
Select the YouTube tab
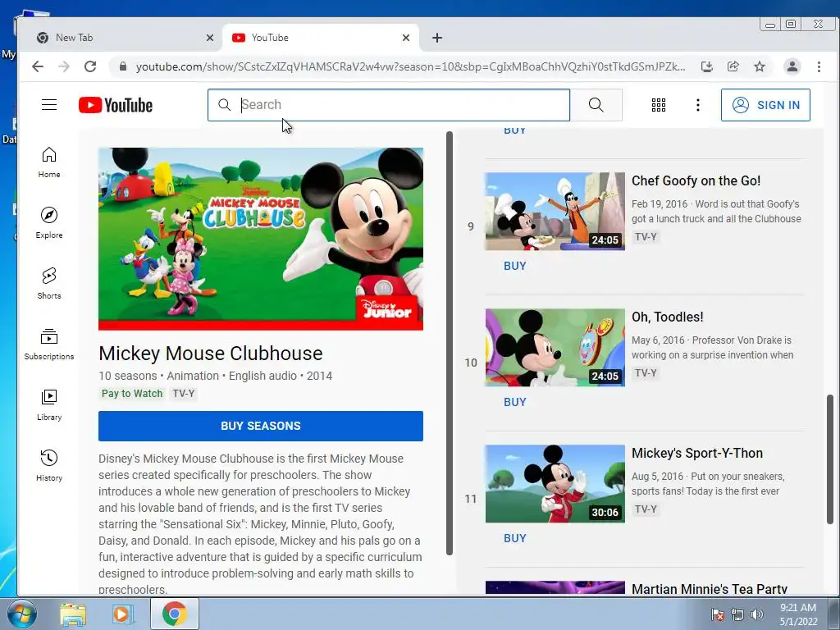320,38
